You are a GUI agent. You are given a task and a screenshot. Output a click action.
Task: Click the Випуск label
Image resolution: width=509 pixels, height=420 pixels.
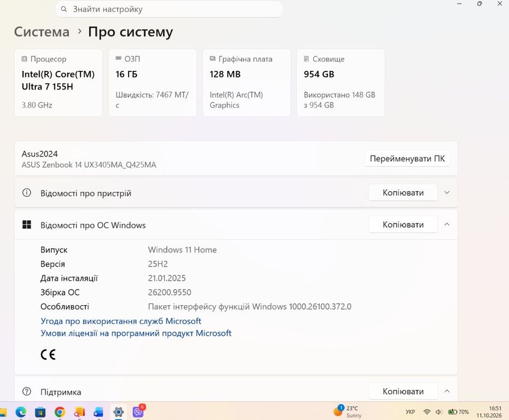pos(54,250)
